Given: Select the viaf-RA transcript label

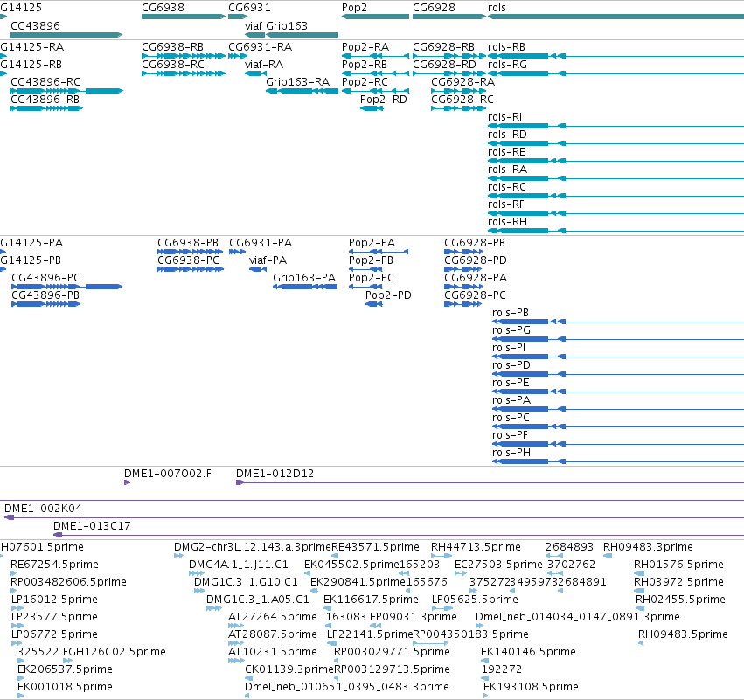Looking at the screenshot, I should point(264,65).
